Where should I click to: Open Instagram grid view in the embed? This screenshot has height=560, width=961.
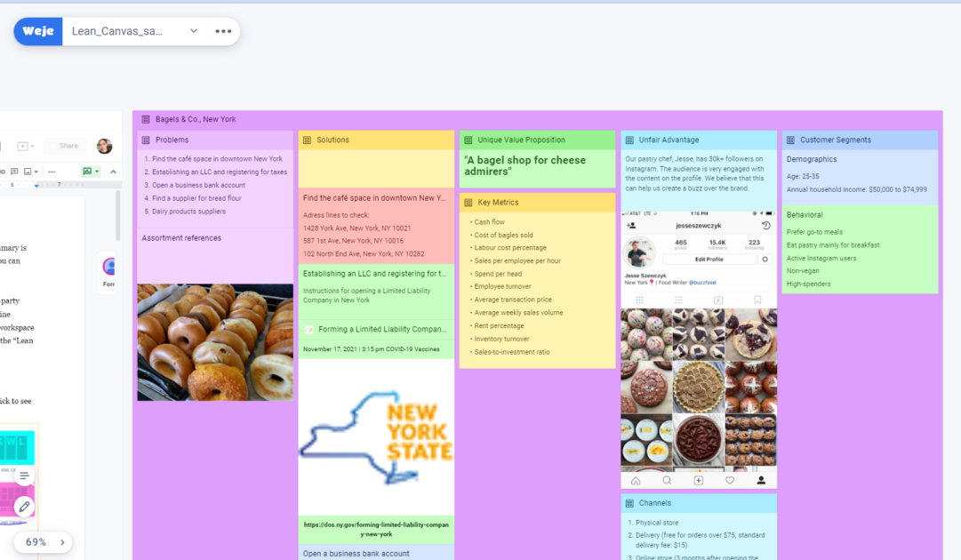(638, 300)
